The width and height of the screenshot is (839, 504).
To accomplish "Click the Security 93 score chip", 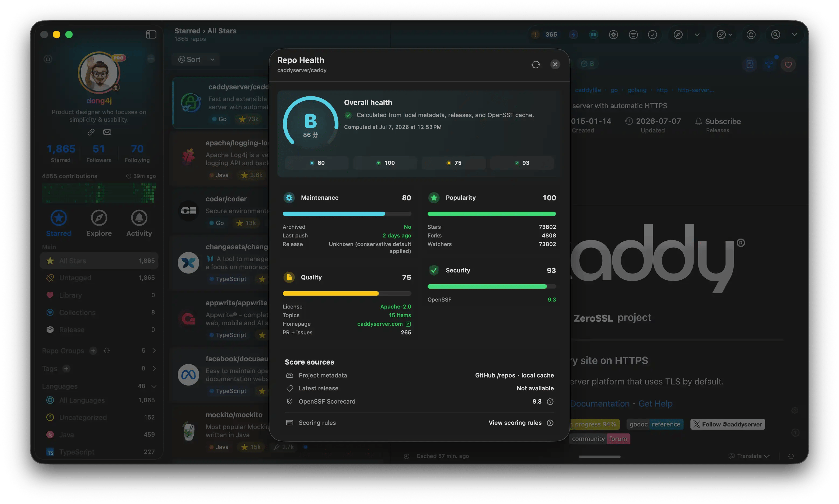I will tap(522, 163).
